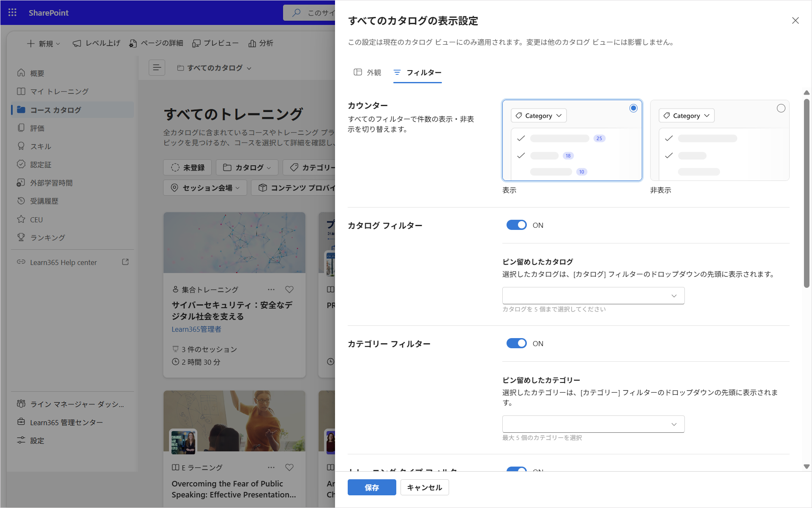This screenshot has width=812, height=508.
Task: Open 評価 in the sidebar
Action: click(x=73, y=128)
